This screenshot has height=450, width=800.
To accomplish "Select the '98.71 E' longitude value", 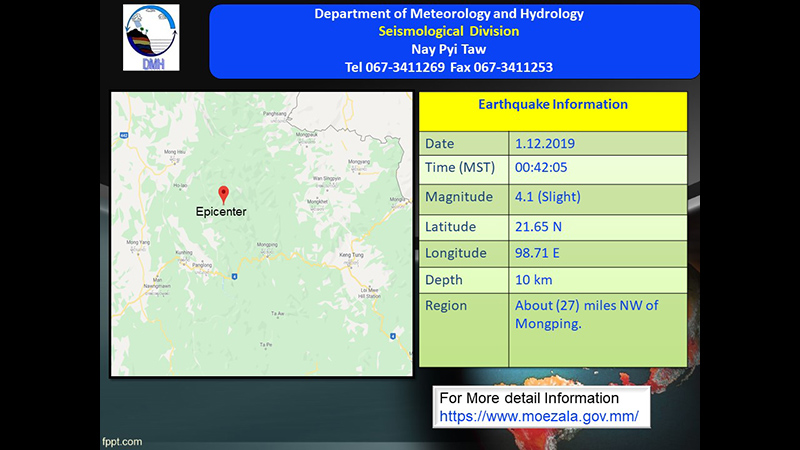I will [x=537, y=253].
